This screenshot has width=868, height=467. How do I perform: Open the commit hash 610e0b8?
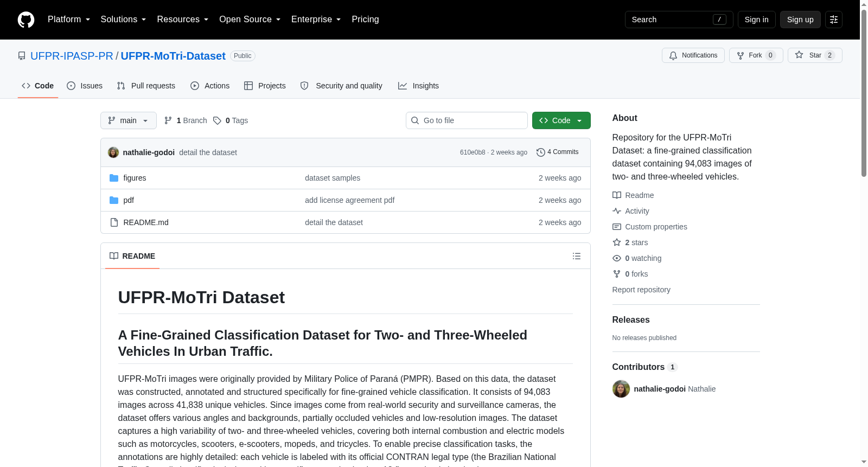(x=473, y=152)
